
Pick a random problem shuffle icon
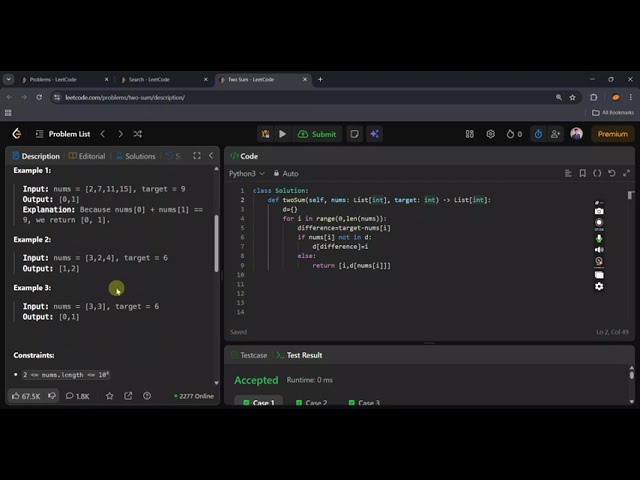coord(138,134)
